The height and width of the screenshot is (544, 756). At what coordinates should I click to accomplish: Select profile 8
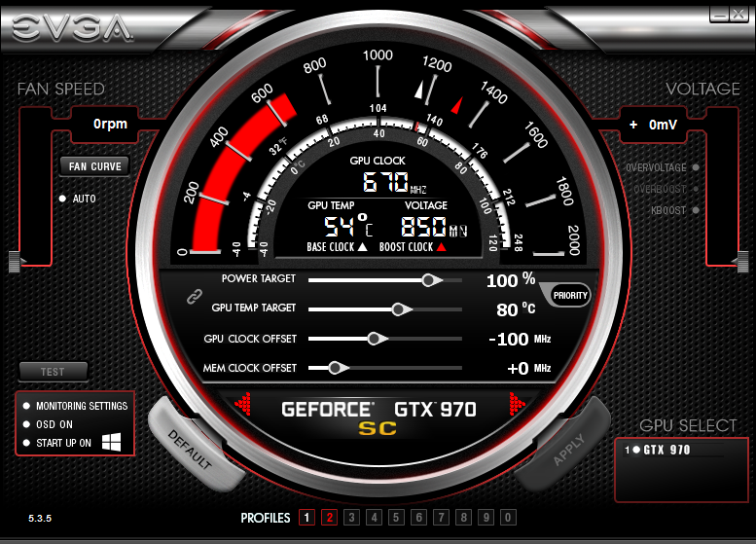pyautogui.click(x=463, y=518)
